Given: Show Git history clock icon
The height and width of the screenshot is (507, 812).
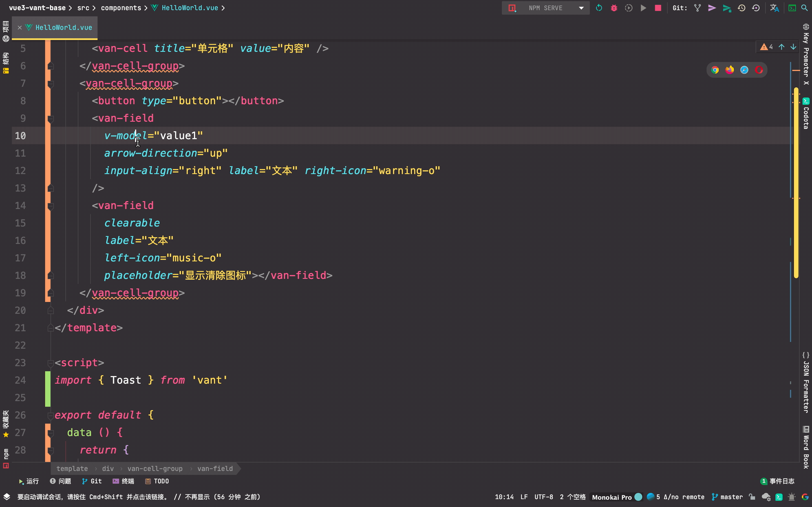Looking at the screenshot, I should point(742,8).
